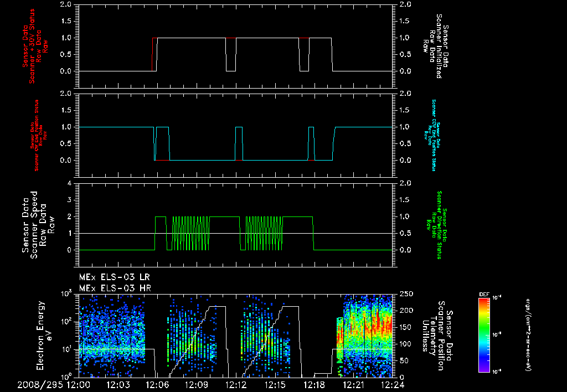Image resolution: width=567 pixels, height=392 pixels.
Task: Click the 12:06 time axis label
Action: 157,385
